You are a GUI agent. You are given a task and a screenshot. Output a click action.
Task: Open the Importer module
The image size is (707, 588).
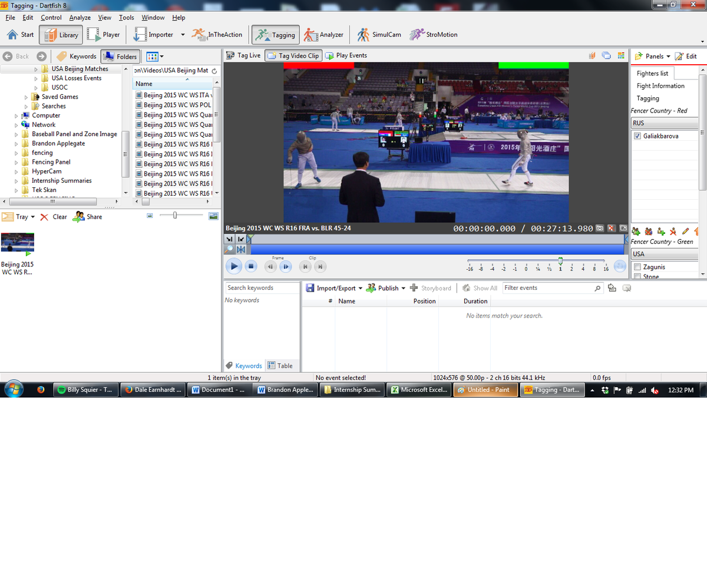coord(153,35)
